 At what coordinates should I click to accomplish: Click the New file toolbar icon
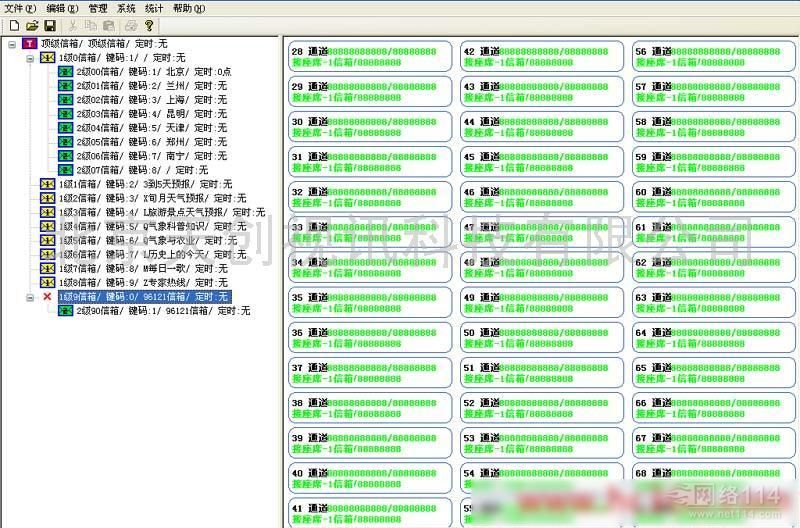click(13, 25)
